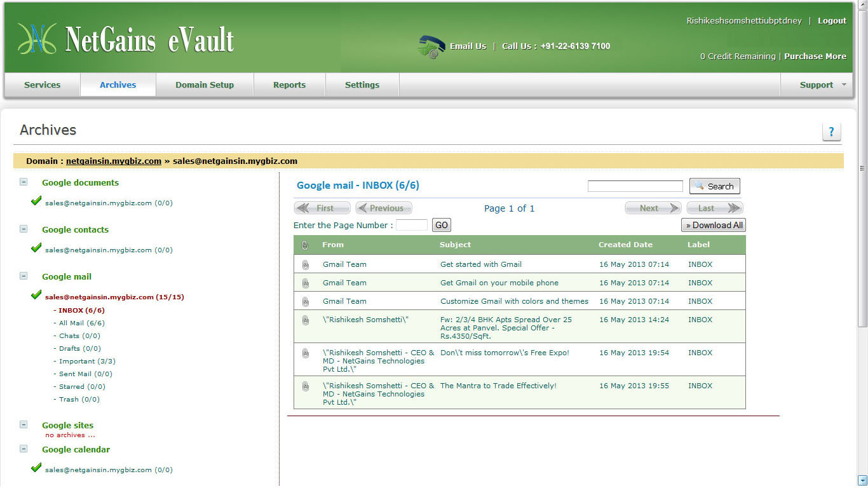
Task: Click the Email Us link
Action: [x=468, y=46]
